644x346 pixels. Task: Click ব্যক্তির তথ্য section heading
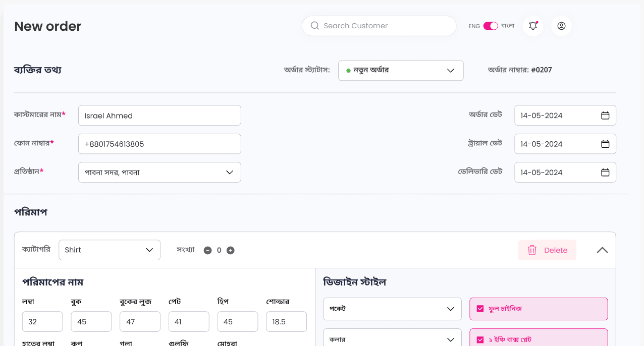38,70
